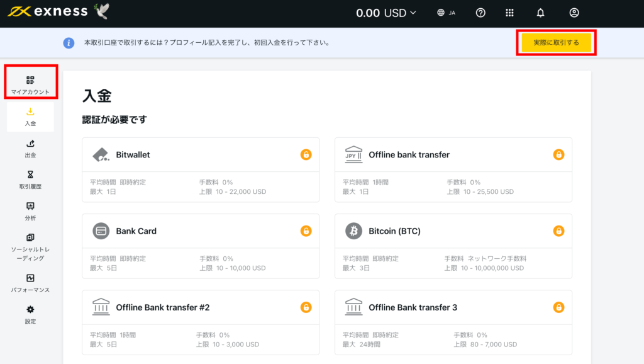Click bank icon of Offline Bank transfer #2

click(x=101, y=307)
